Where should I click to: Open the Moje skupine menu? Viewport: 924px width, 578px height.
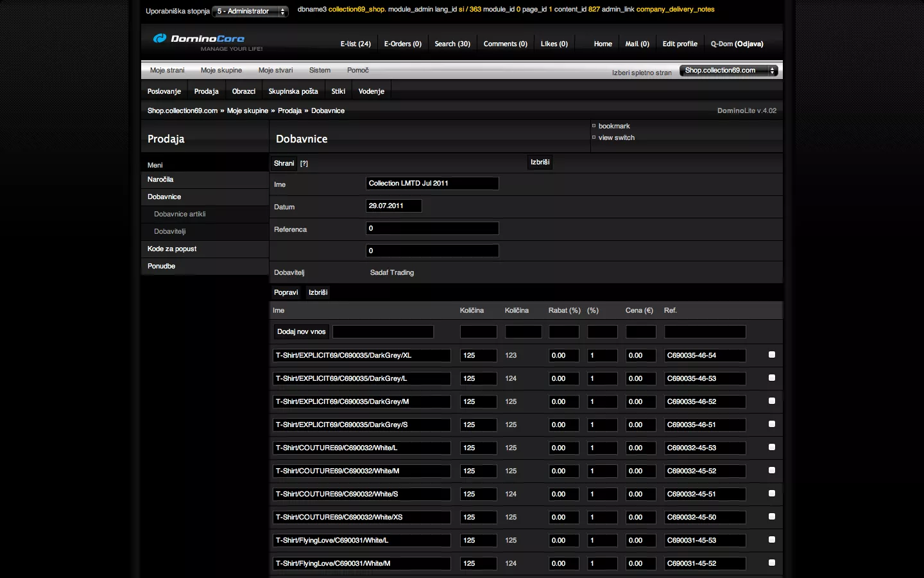click(221, 71)
